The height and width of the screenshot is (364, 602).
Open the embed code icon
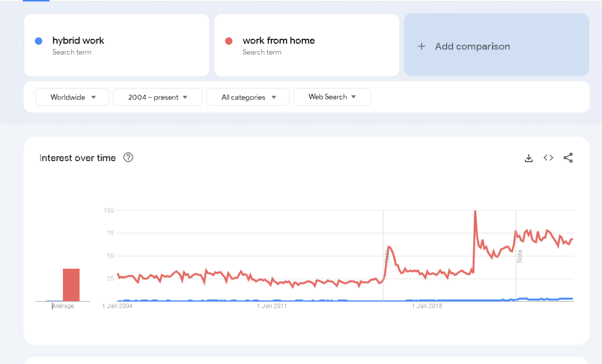tap(548, 158)
